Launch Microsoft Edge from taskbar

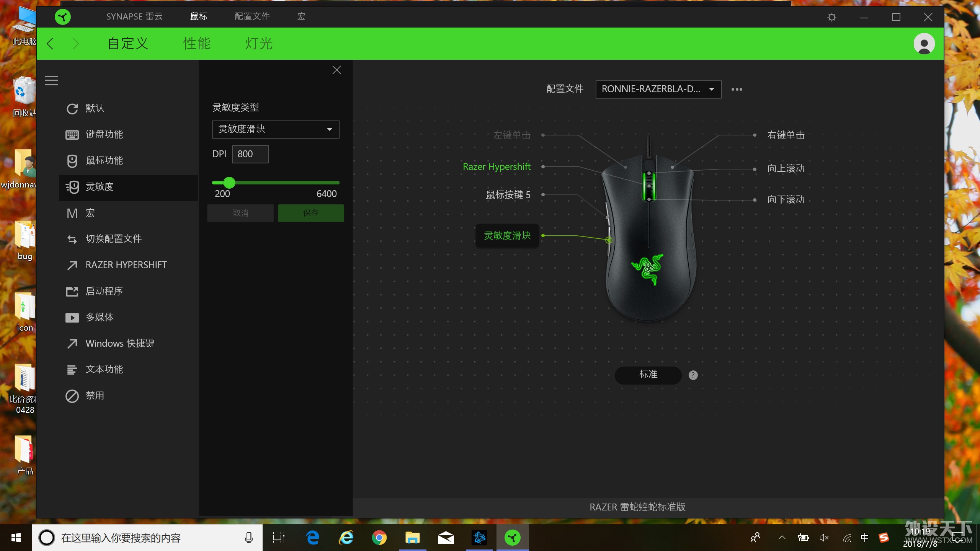[313, 538]
